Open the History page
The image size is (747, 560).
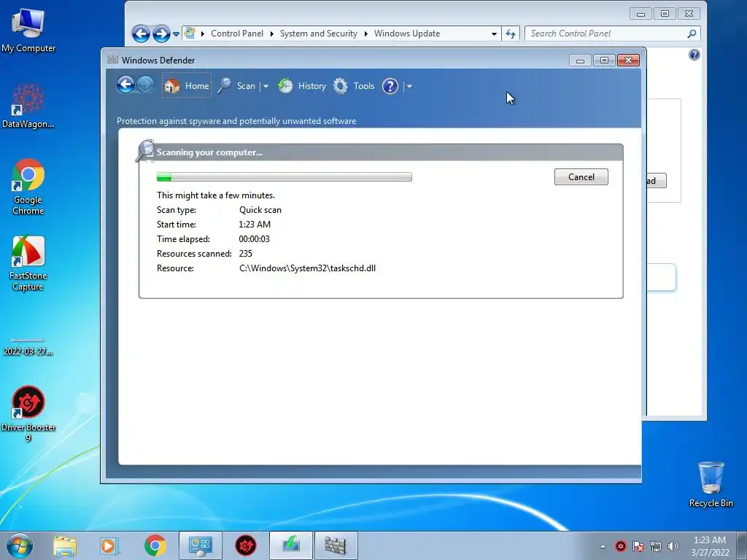[302, 86]
